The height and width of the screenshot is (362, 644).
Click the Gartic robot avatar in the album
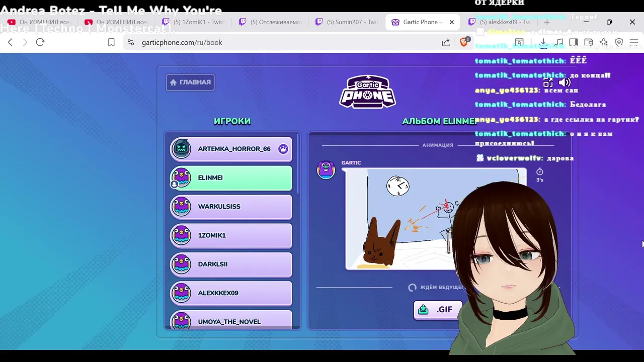click(x=326, y=170)
